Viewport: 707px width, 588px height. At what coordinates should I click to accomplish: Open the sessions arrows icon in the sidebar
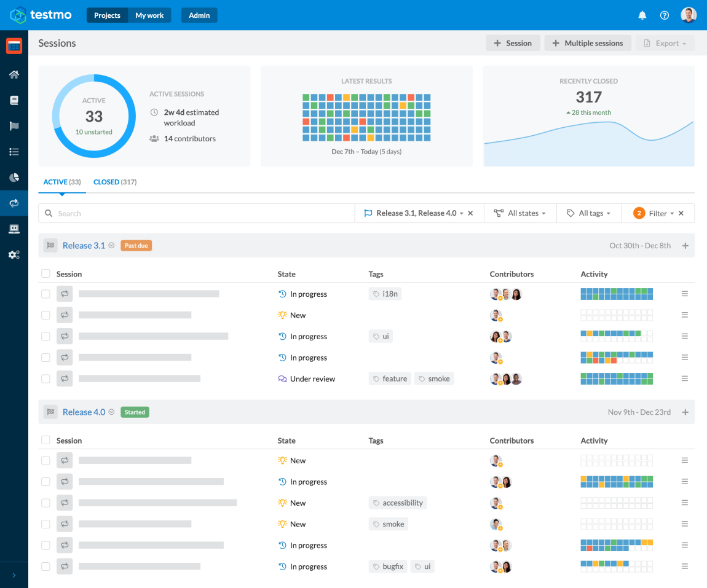(x=14, y=203)
